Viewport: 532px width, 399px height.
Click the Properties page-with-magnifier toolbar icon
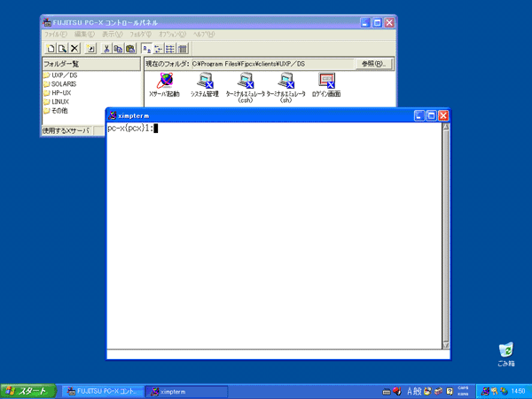coord(62,49)
